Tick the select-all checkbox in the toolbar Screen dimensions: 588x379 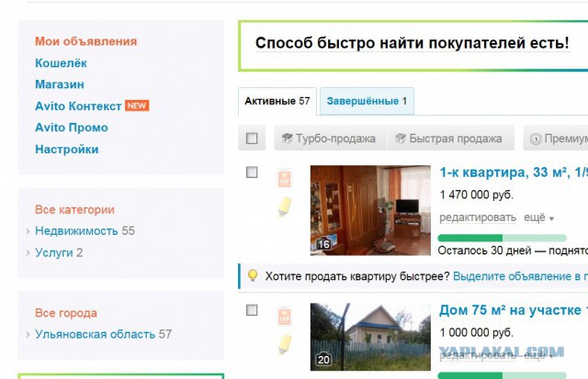click(252, 139)
